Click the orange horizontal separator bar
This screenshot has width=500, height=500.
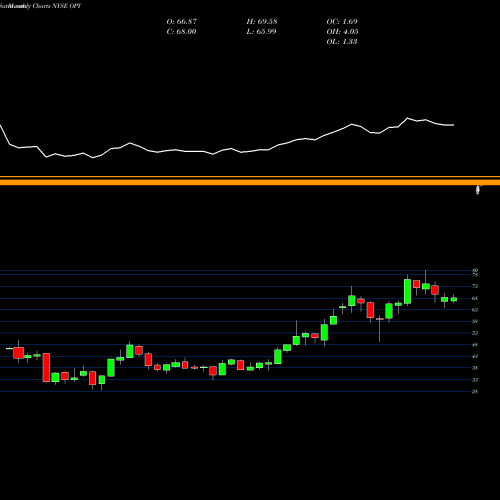[250, 182]
